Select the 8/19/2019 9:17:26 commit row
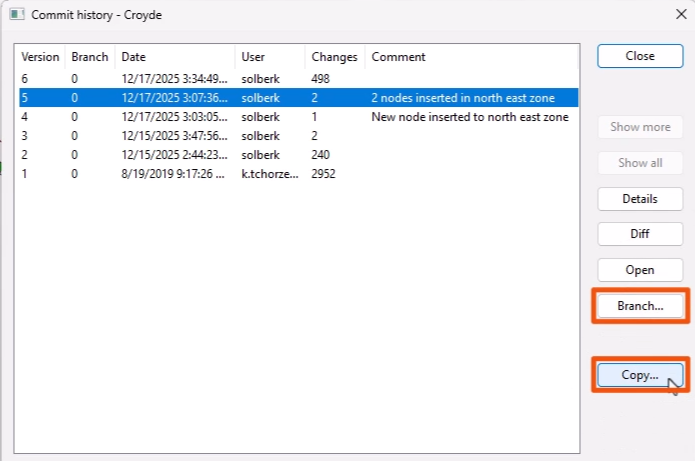This screenshot has width=695, height=461. point(298,174)
